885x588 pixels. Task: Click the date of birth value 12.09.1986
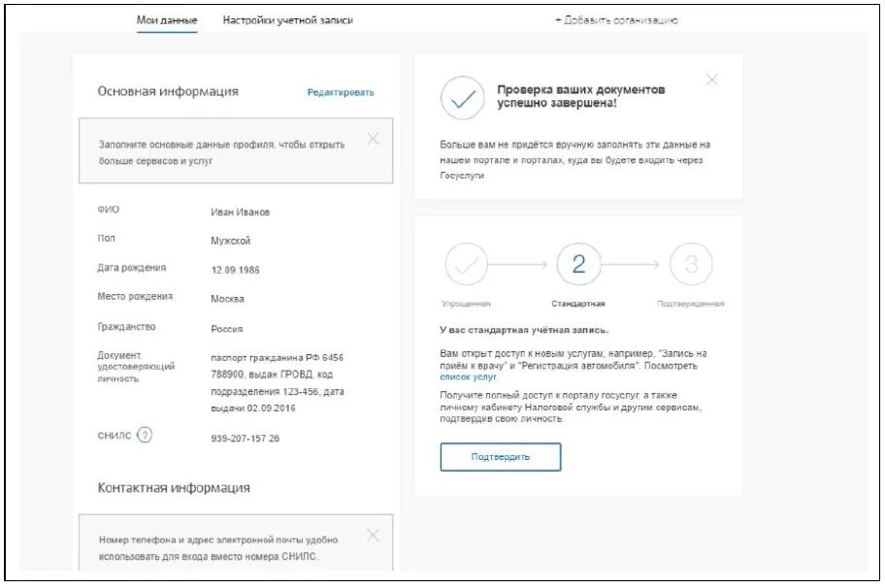click(236, 270)
